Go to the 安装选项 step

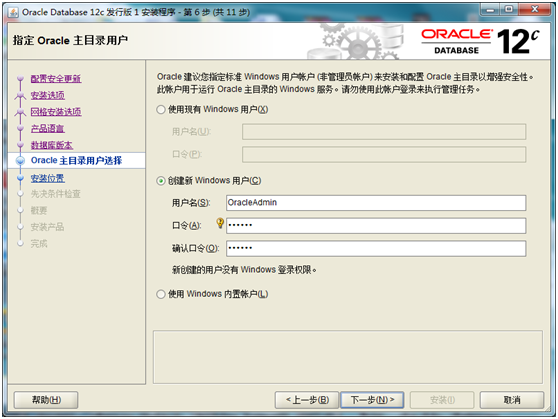pos(48,95)
